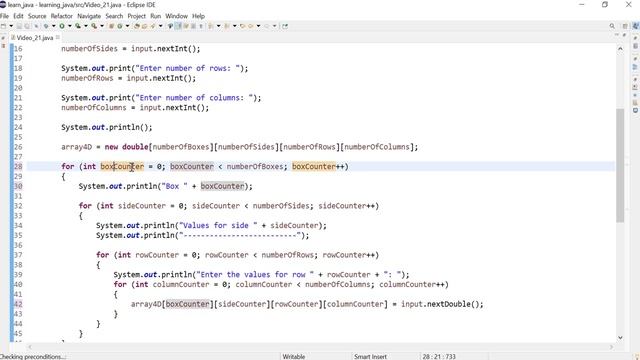Run the program with green Run icon

click(x=62, y=26)
